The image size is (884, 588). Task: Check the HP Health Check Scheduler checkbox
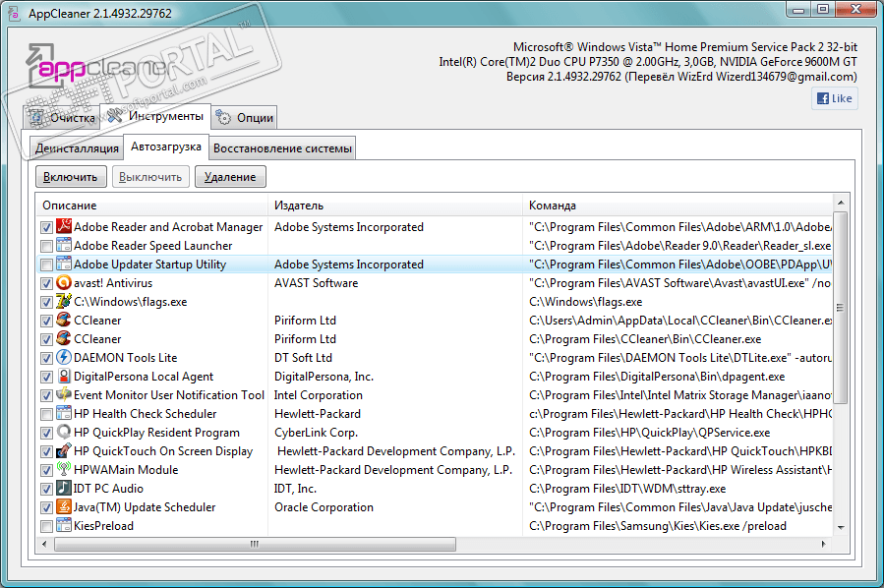tap(47, 414)
